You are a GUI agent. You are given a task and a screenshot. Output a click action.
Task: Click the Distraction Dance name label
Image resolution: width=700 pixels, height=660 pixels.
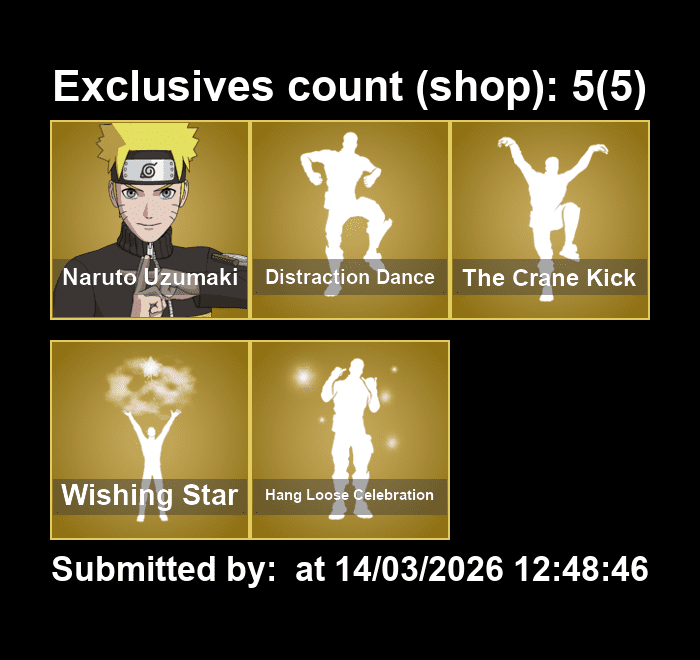[x=350, y=277]
